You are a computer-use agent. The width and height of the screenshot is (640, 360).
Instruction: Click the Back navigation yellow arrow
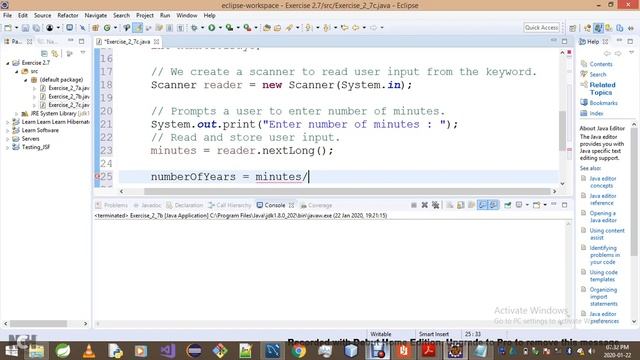pyautogui.click(x=356, y=28)
